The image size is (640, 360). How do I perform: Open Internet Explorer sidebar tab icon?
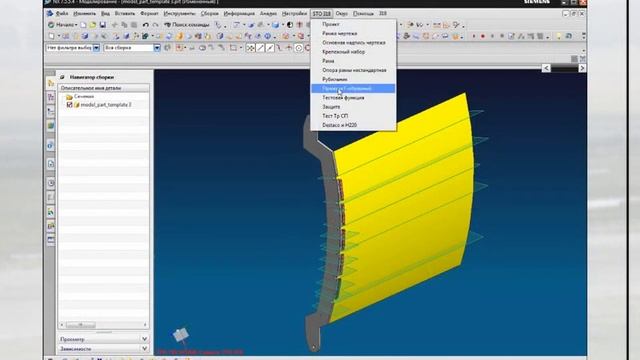tap(51, 145)
